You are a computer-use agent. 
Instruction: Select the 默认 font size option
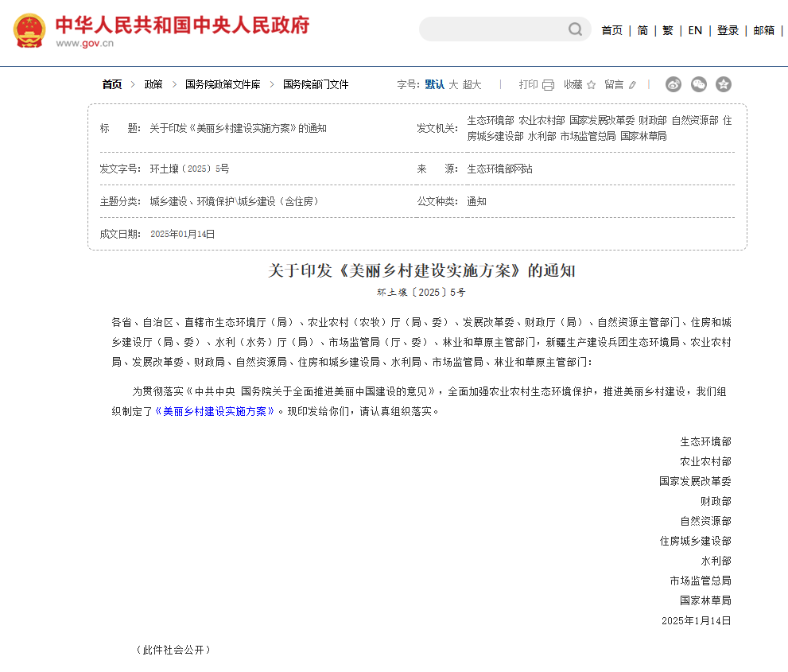(x=434, y=84)
